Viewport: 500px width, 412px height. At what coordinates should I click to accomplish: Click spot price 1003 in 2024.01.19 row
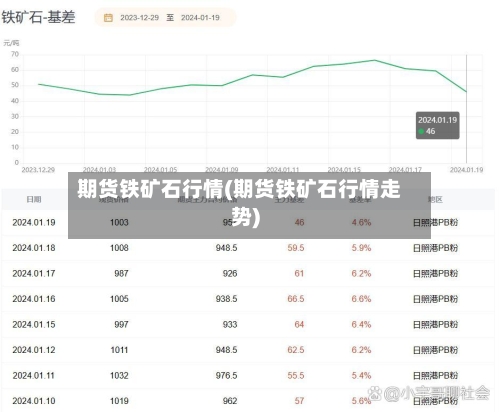pos(119,222)
